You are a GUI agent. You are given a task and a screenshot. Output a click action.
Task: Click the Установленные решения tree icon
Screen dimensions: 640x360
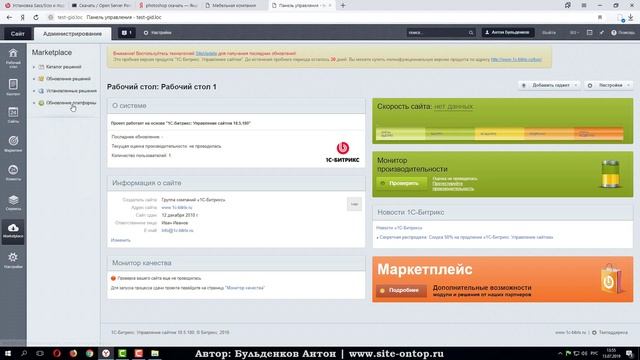[41, 91]
